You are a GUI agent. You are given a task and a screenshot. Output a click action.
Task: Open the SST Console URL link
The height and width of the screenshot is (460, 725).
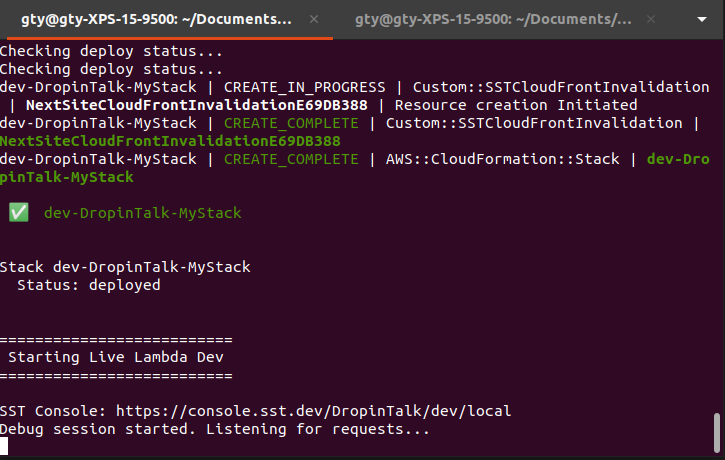(313, 411)
